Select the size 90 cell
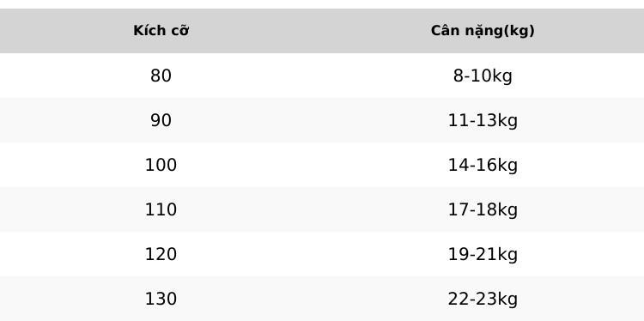Screen dimensions: 644x321 (x=161, y=120)
